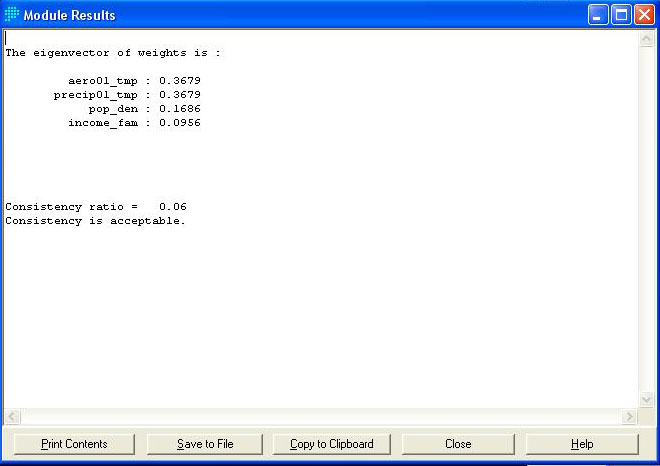This screenshot has height=466, width=660.
Task: Minimize the Module Results window
Action: (598, 15)
